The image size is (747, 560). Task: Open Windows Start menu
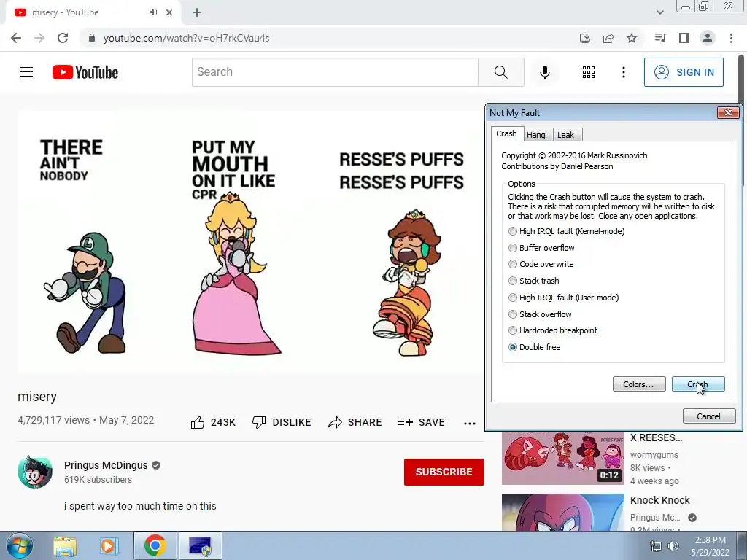coord(19,545)
